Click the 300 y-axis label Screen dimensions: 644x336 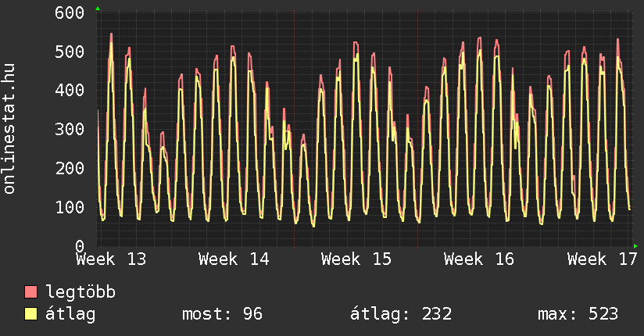click(70, 130)
